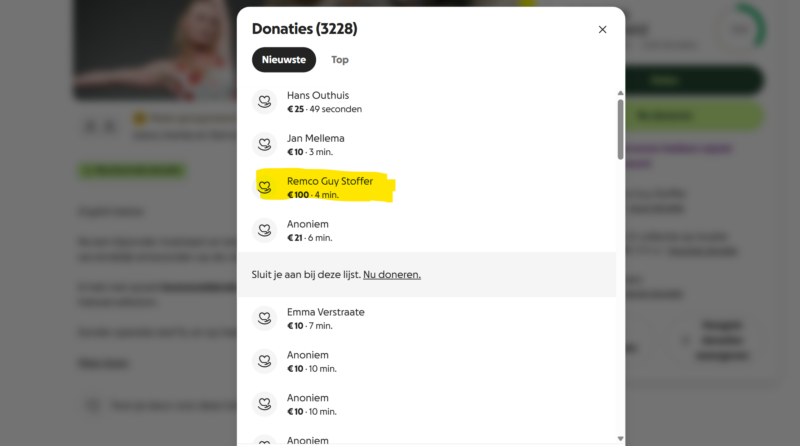Click the blurred light green share button
This screenshot has height=446, width=800.
[x=694, y=116]
